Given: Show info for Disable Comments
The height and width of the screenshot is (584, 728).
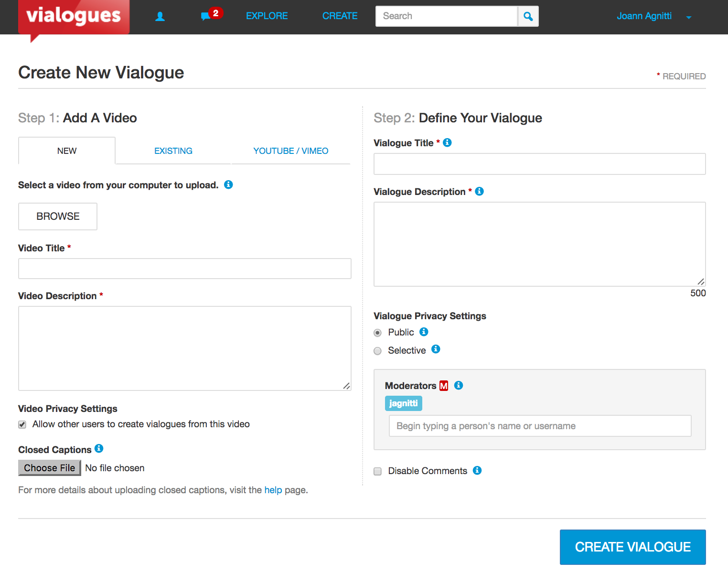Looking at the screenshot, I should (477, 470).
